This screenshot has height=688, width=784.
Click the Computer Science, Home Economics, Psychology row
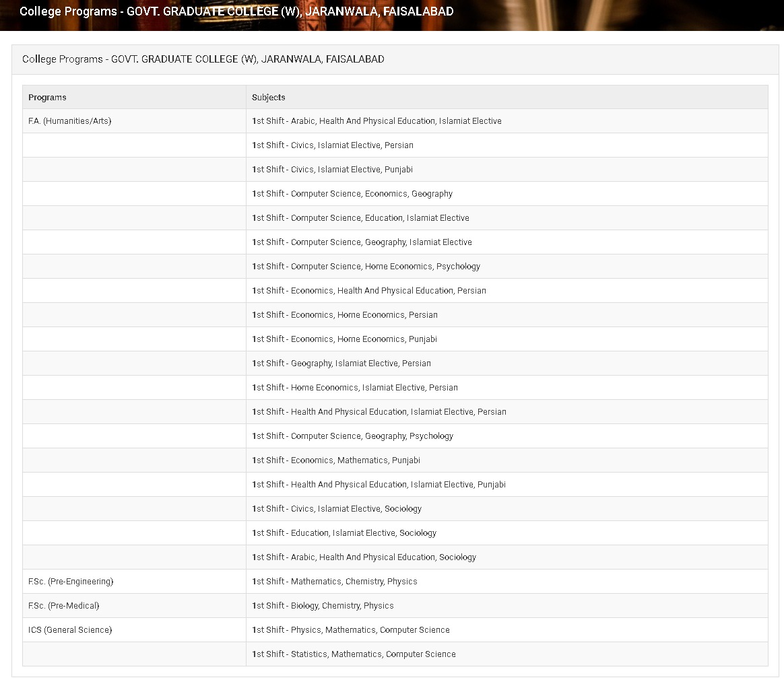[x=366, y=267]
